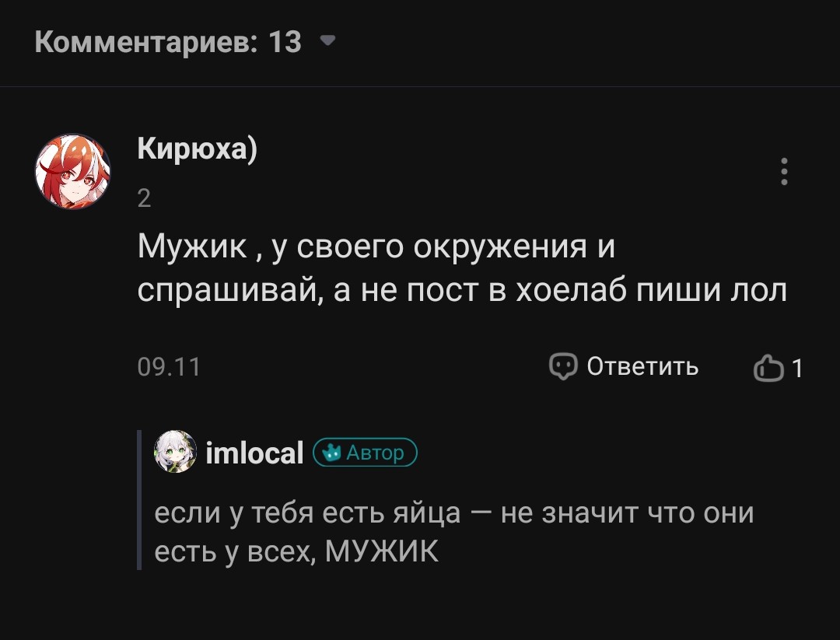Click the Автор badge label
Screen dimensions: 840x640
[x=374, y=453]
